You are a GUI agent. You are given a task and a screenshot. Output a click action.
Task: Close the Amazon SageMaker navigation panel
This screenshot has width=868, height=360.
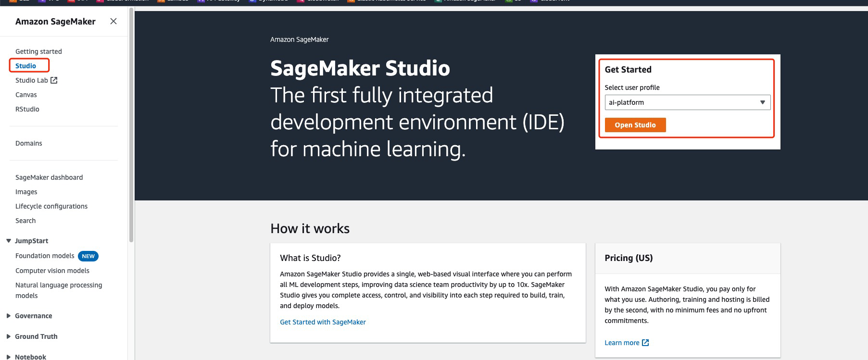click(x=113, y=21)
